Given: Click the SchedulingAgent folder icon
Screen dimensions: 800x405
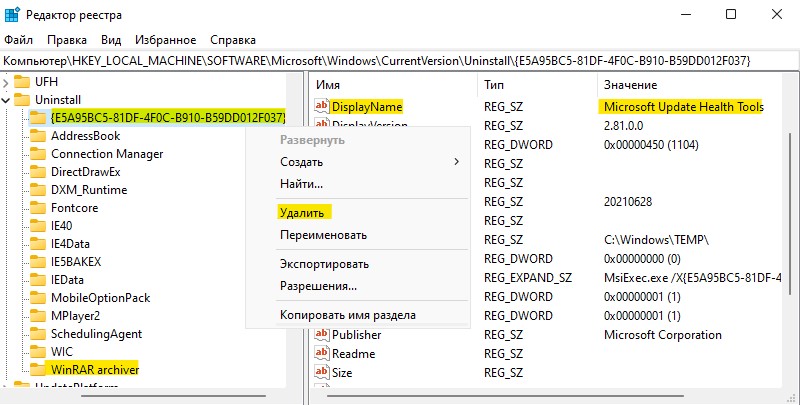Looking at the screenshot, I should pyautogui.click(x=38, y=334).
